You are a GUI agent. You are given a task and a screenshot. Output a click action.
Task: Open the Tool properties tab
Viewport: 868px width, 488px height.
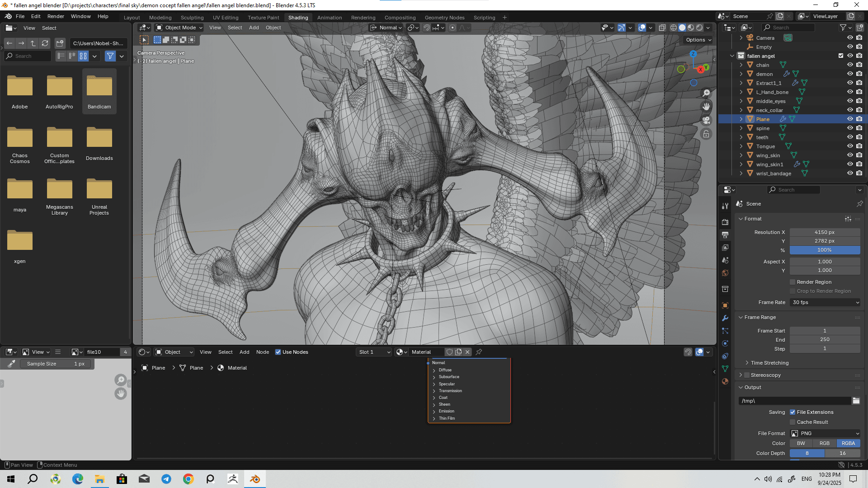pos(725,206)
